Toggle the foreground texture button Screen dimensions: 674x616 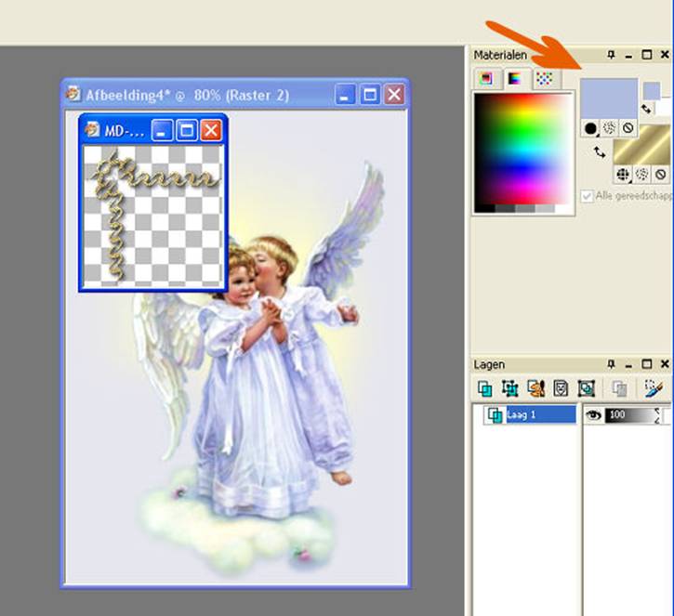tap(609, 127)
